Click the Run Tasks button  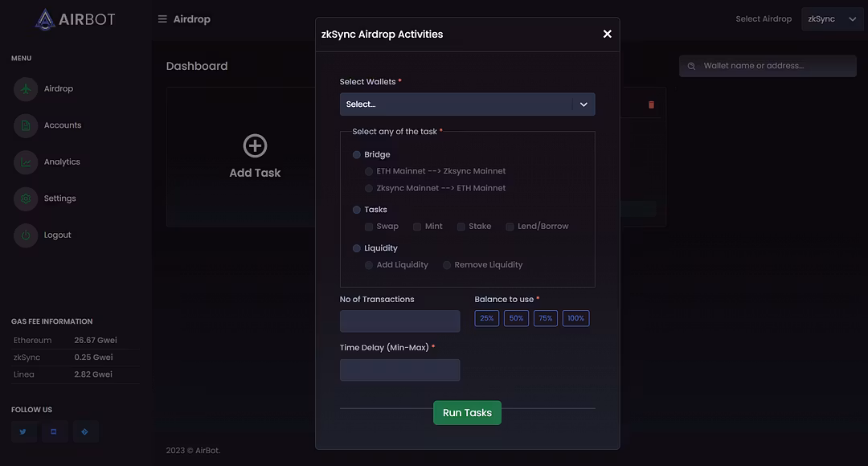(467, 413)
